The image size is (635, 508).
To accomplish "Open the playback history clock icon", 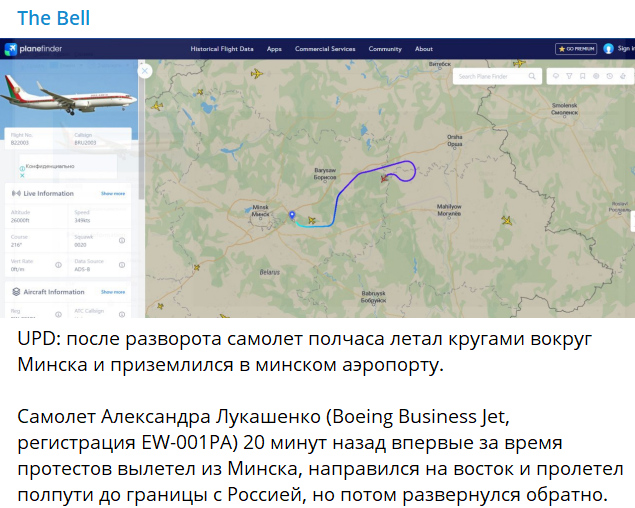I will coord(609,76).
